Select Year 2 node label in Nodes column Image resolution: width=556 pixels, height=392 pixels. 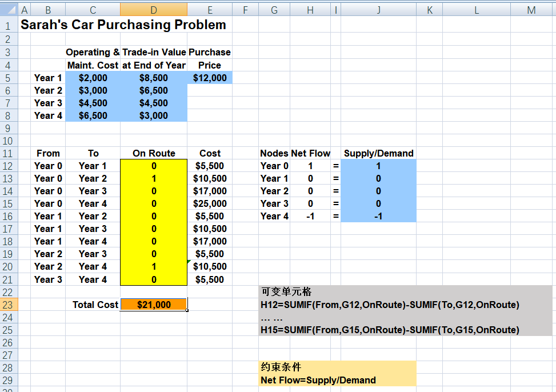[274, 191]
